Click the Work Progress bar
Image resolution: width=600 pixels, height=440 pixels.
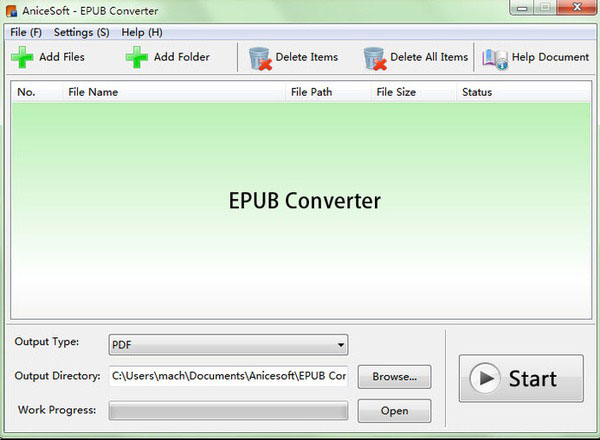[x=228, y=411]
